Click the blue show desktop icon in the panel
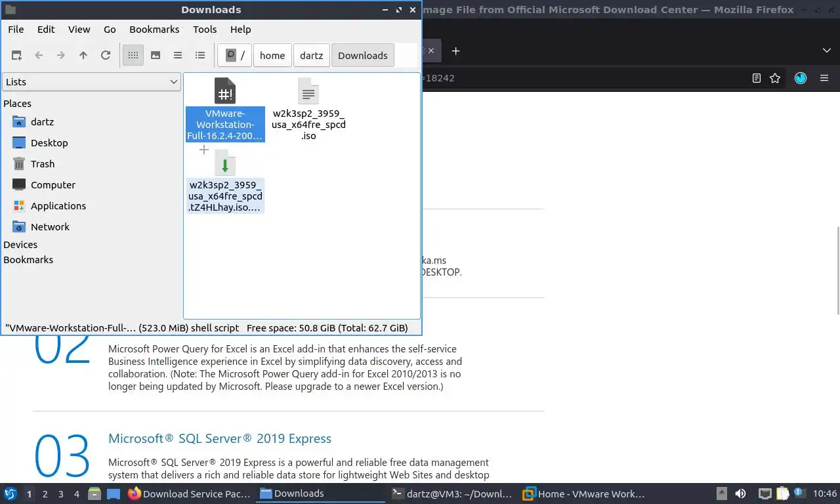 pyautogui.click(x=114, y=493)
